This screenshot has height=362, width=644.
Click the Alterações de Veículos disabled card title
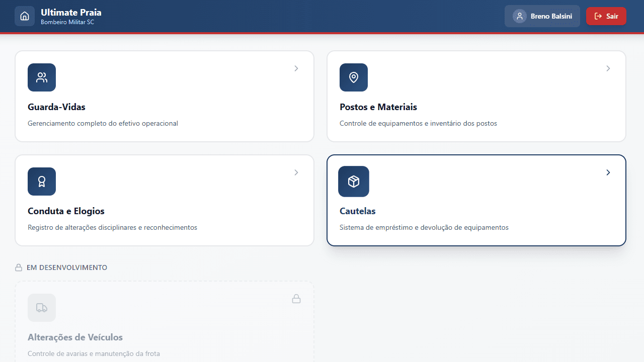coord(75,337)
